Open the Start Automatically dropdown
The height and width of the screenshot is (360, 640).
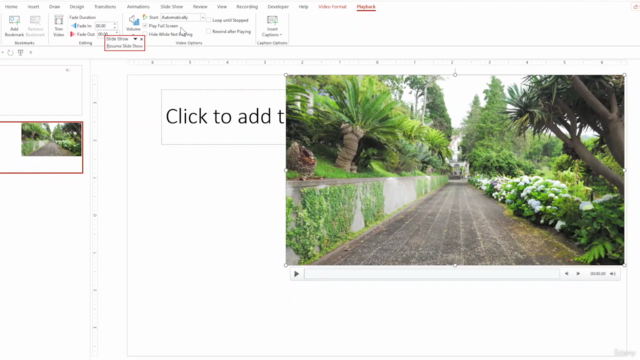coord(202,18)
